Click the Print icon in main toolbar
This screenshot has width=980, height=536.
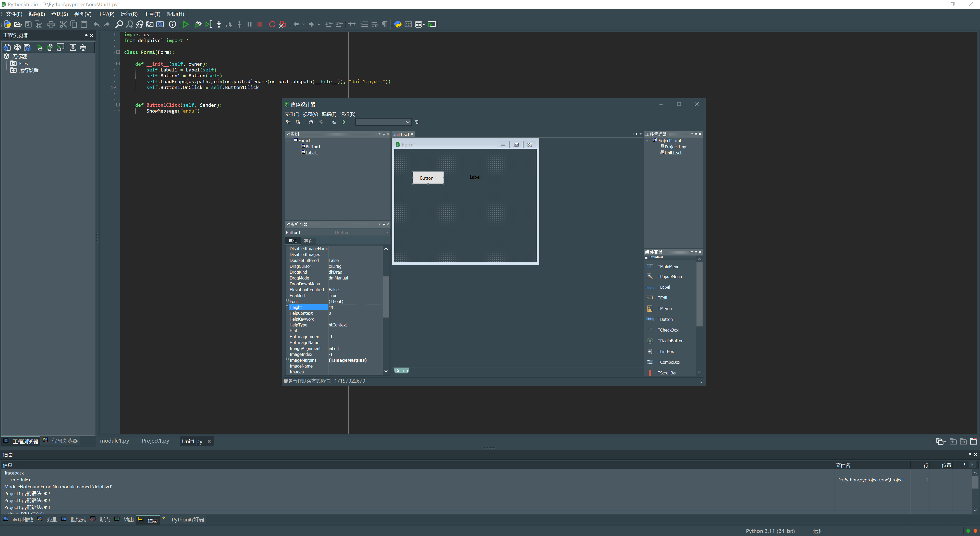pos(51,24)
